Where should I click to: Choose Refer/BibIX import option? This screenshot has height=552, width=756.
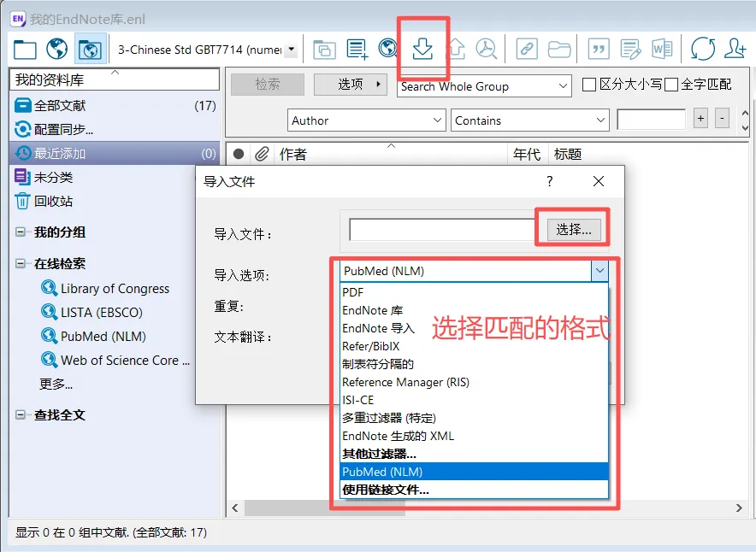pyautogui.click(x=474, y=346)
